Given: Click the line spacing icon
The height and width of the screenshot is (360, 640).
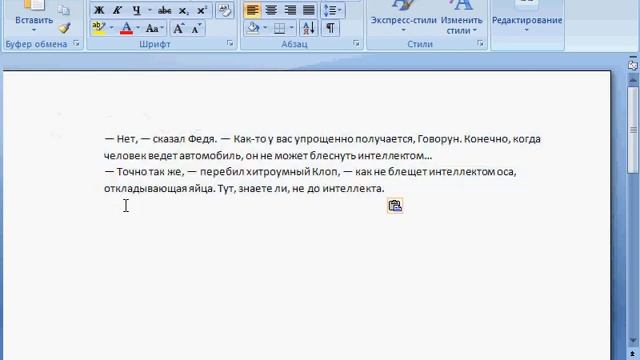Looking at the screenshot, I should 329,10.
